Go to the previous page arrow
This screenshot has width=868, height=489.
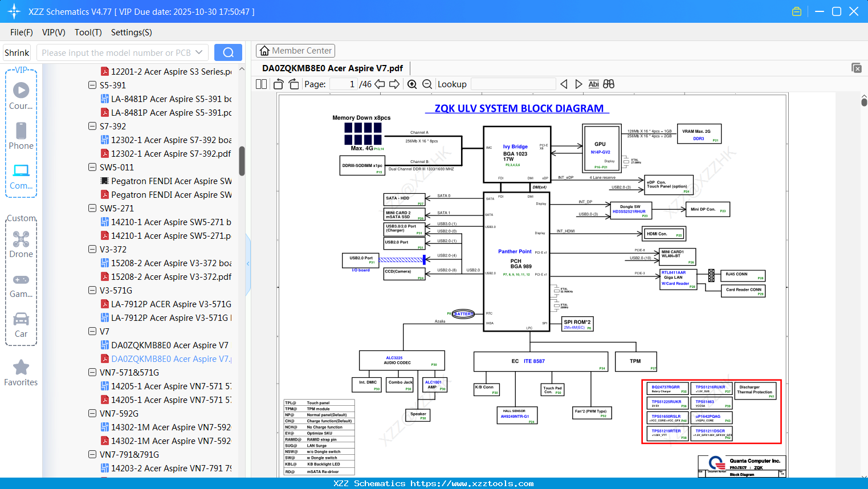pyautogui.click(x=380, y=84)
